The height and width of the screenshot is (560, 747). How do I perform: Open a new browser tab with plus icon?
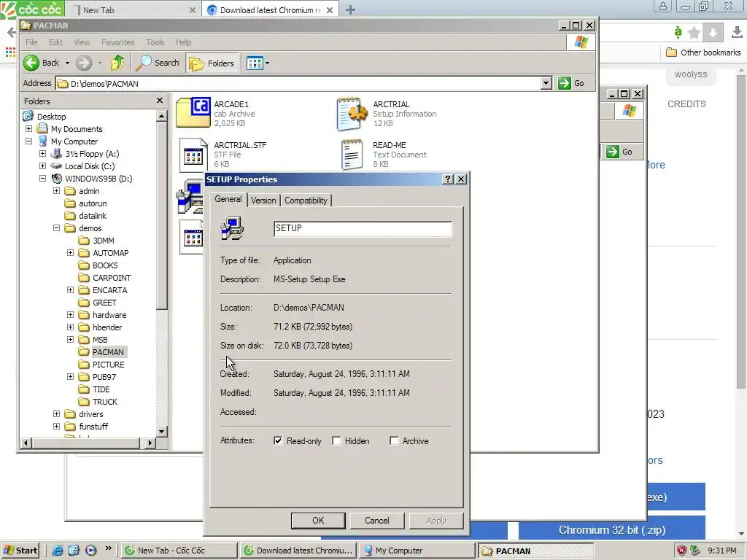[x=350, y=9]
